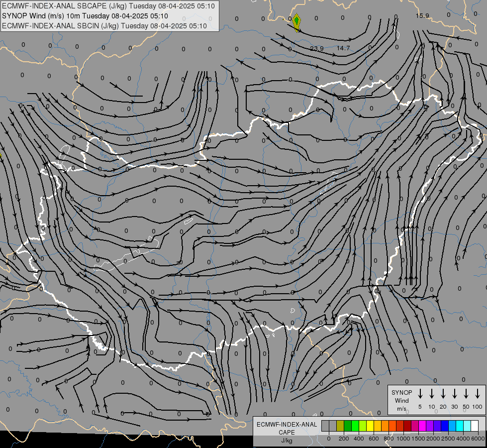
Task: Pick the amber CAPE legend swatch
Action: click(x=378, y=426)
